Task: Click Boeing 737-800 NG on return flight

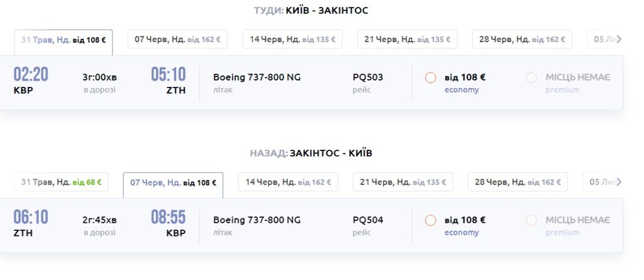Action: click(257, 220)
